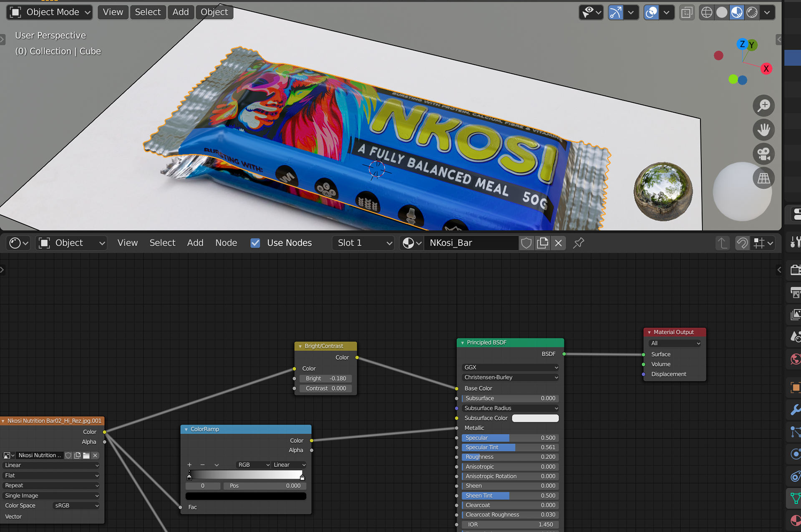This screenshot has height=532, width=801.
Task: Toggle camera view with camera icon
Action: [x=763, y=154]
